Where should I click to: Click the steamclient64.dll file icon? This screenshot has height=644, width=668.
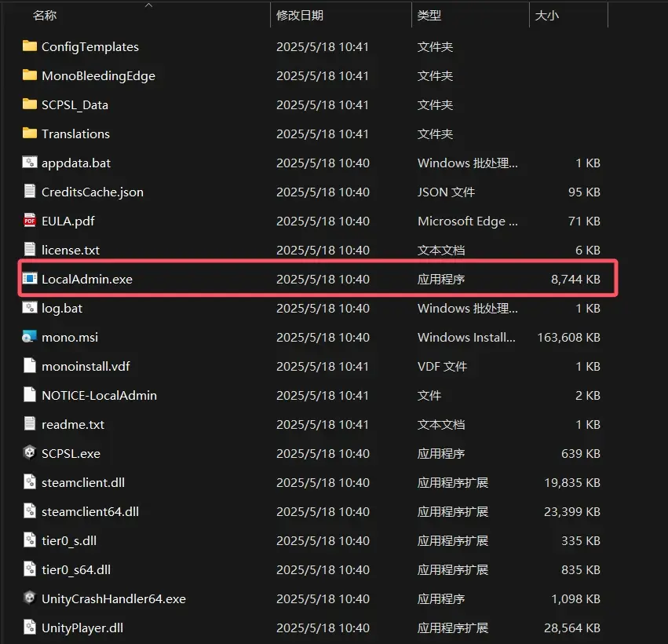click(x=29, y=510)
